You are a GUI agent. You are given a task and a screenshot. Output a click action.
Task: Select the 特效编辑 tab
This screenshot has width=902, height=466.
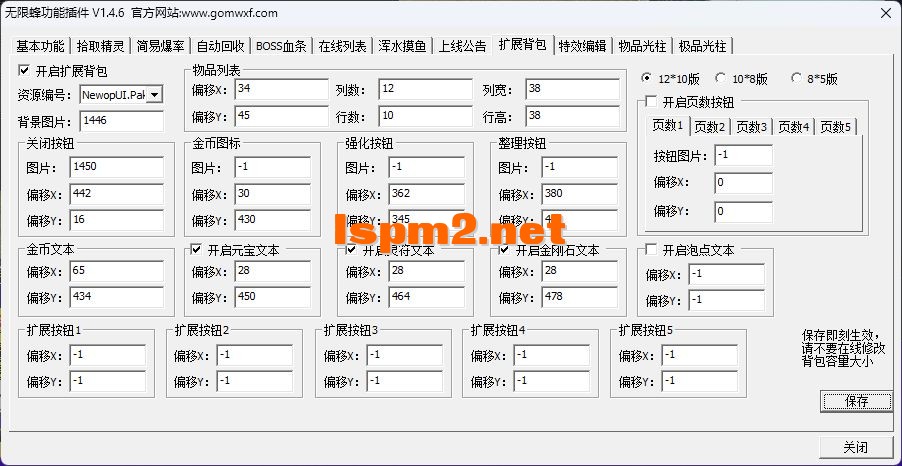(x=582, y=46)
